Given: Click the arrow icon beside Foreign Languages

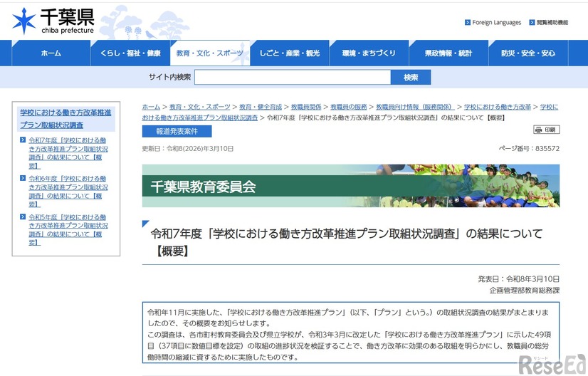Looking at the screenshot, I should (x=468, y=23).
